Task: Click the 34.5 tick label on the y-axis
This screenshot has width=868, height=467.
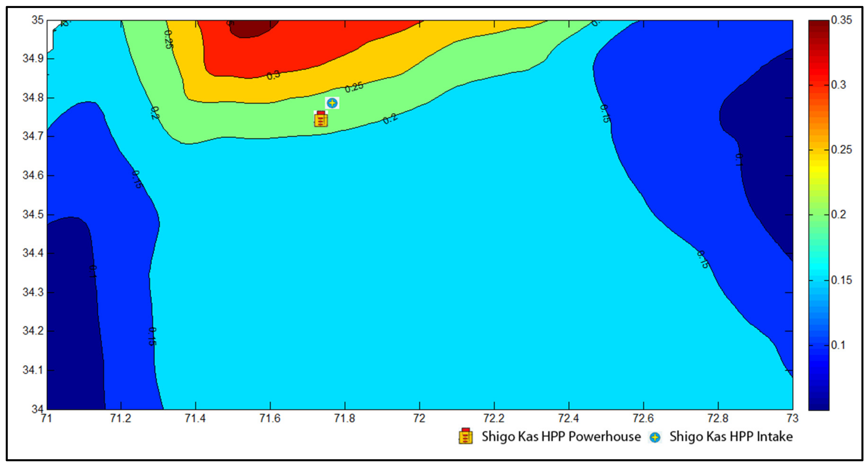Action: [x=33, y=215]
